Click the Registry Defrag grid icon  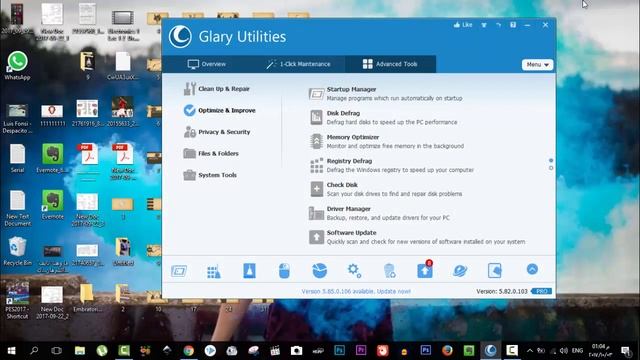coord(316,165)
